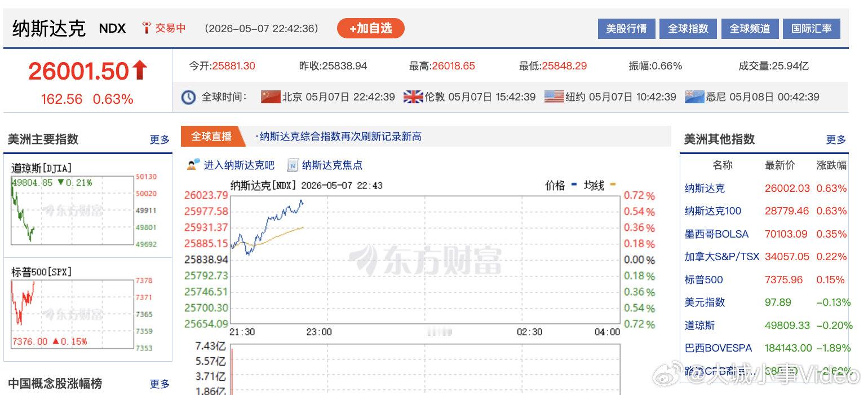This screenshot has height=395, width=868.
Task: Click the 49804.85 value on DJIA mini chart
Action: 32,182
